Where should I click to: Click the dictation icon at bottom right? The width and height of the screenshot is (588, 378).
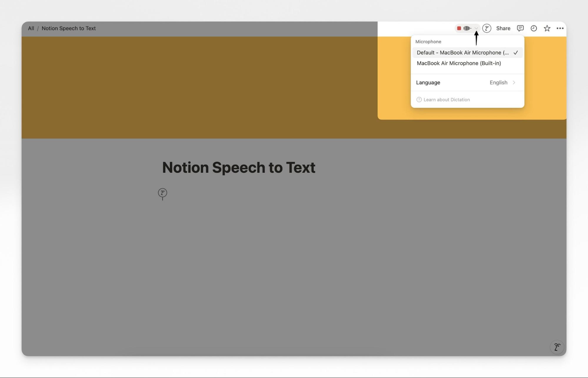(556, 347)
